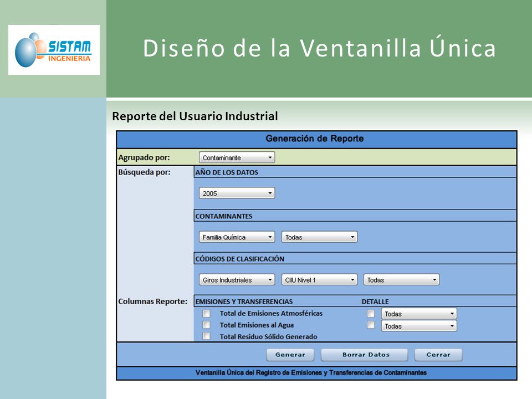This screenshot has height=399, width=532.
Task: Open the Todas dropdown under Contaminantes
Action: (319, 237)
